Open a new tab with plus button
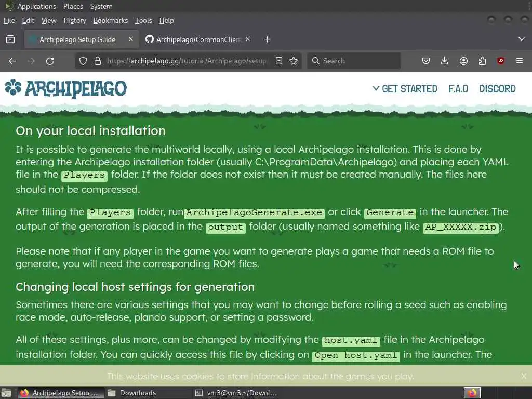The height and width of the screenshot is (399, 532). pos(268,39)
